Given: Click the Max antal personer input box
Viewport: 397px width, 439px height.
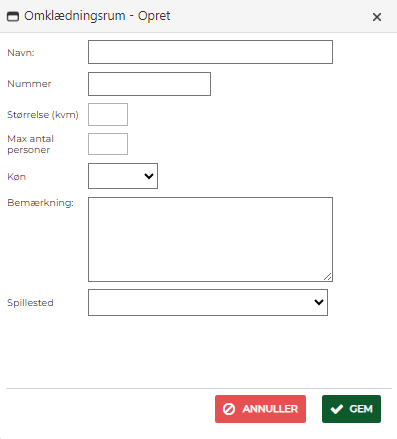Looking at the screenshot, I should 108,144.
